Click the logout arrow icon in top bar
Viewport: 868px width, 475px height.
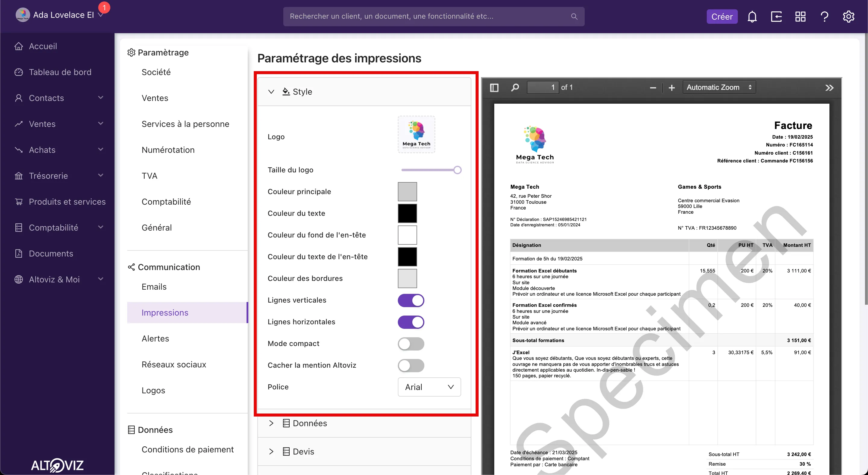(x=776, y=17)
